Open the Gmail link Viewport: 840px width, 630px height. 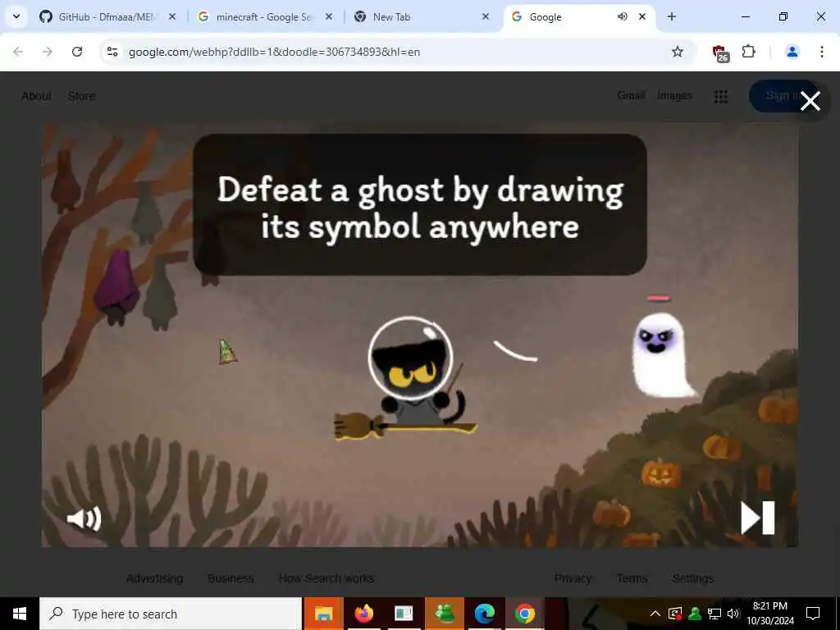tap(631, 95)
